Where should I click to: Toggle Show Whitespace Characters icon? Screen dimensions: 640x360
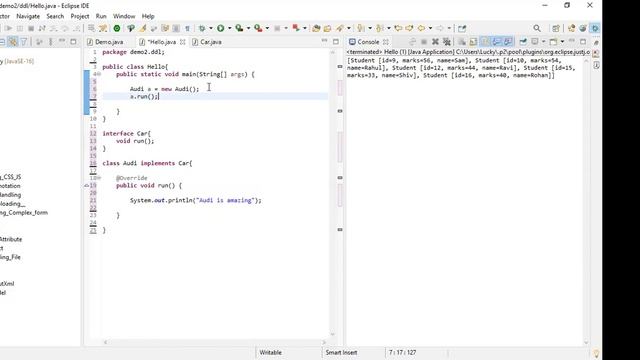pos(187,28)
